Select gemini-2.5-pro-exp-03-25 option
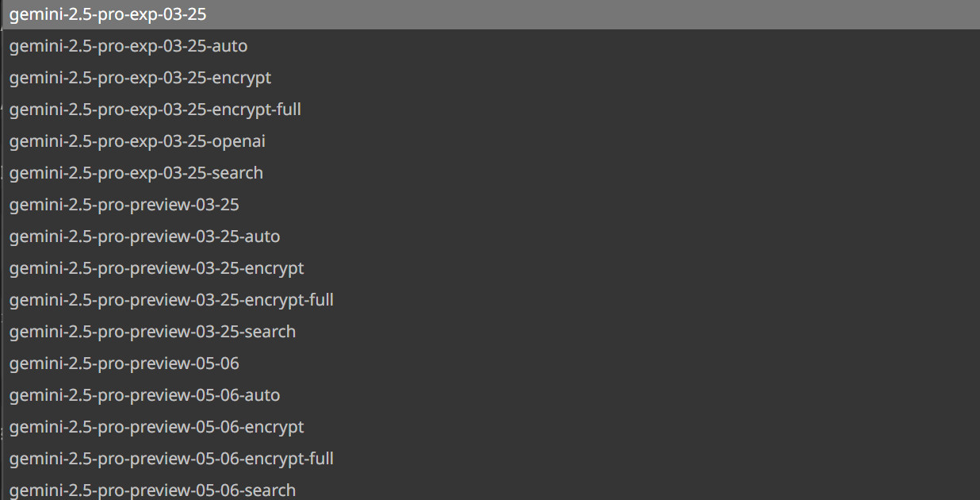The width and height of the screenshot is (980, 500). (108, 14)
